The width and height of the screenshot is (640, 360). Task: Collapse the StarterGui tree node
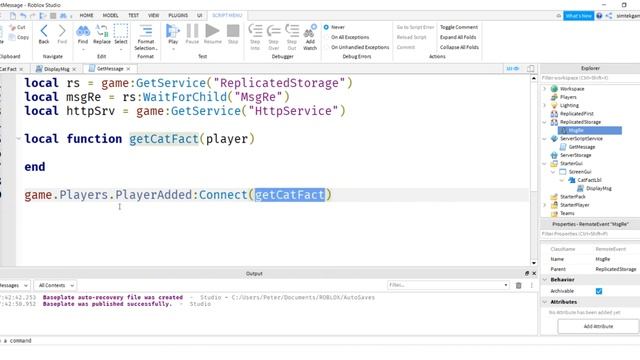click(544, 164)
